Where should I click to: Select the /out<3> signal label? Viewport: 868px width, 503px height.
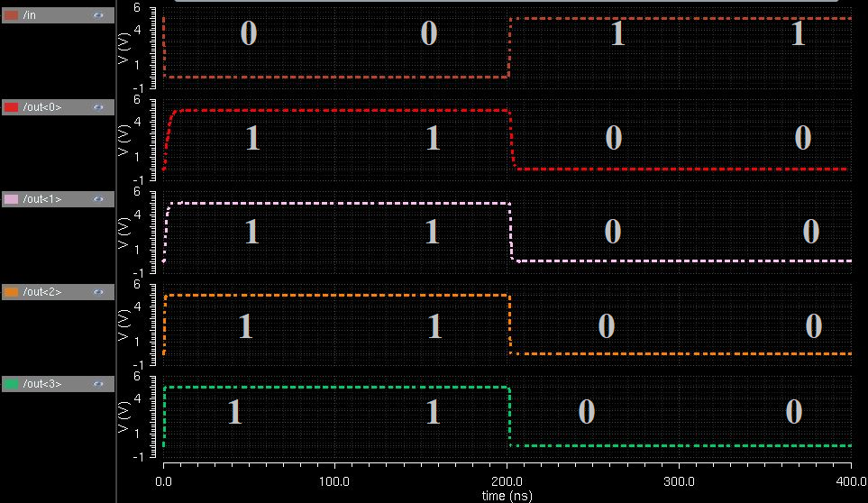pos(42,383)
